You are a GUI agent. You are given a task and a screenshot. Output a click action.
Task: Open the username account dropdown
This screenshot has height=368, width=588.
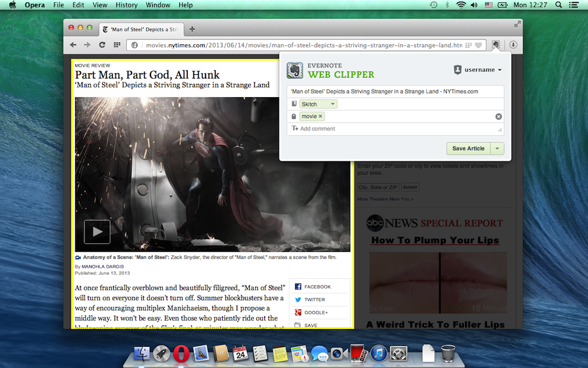478,70
